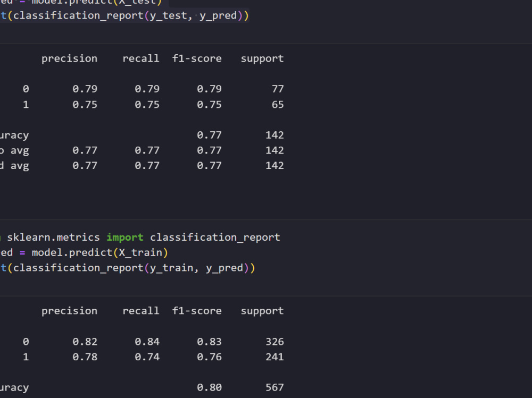
Task: Click the classification_report(y_test, y_pred) code line
Action: point(124,16)
